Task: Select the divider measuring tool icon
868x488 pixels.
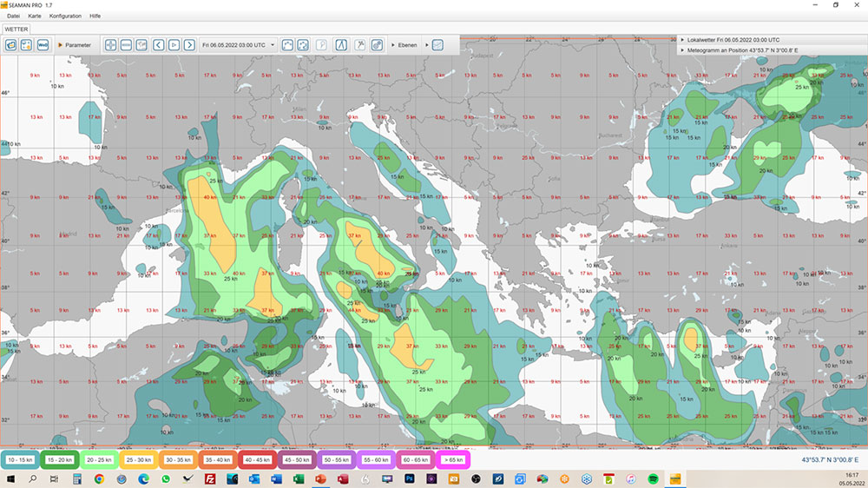Action: point(341,44)
